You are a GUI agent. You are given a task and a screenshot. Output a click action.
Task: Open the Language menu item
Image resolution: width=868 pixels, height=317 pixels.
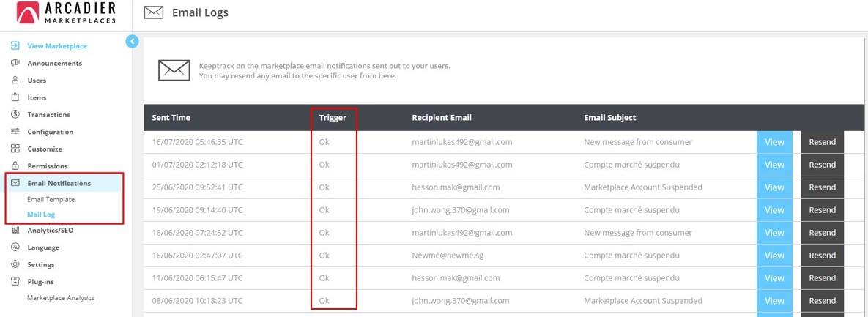(43, 247)
